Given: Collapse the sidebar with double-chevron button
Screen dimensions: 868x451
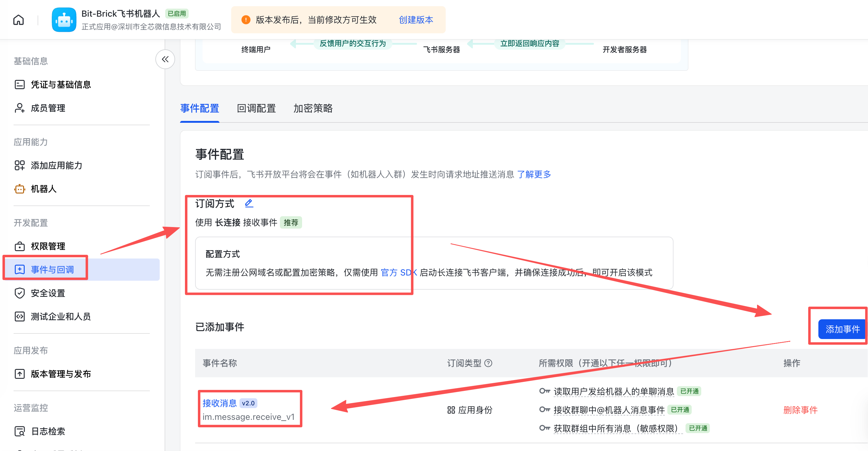Looking at the screenshot, I should click(165, 59).
